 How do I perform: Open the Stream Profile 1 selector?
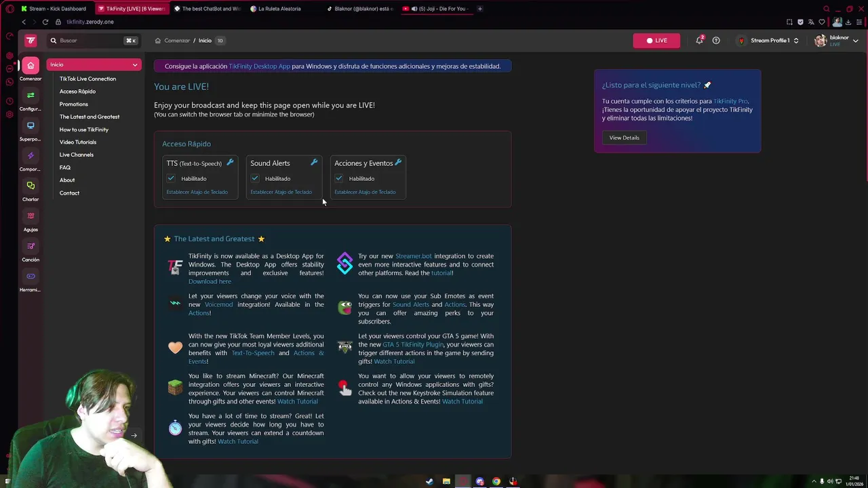(768, 41)
